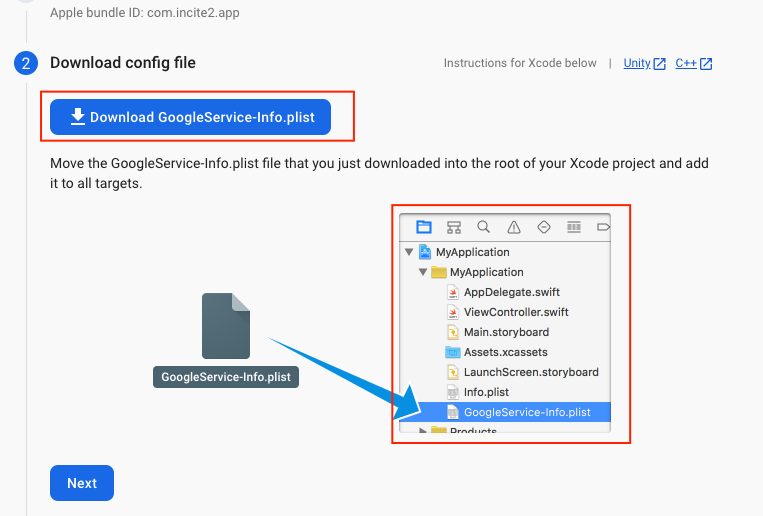The width and height of the screenshot is (763, 516).
Task: Click the Breakpoint navigator icon
Action: [602, 227]
